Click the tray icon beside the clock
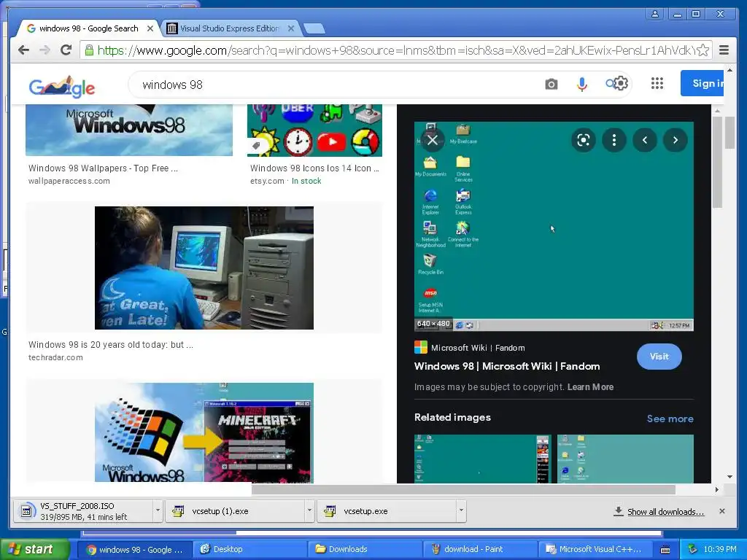Image resolution: width=747 pixels, height=560 pixels. pyautogui.click(x=693, y=549)
